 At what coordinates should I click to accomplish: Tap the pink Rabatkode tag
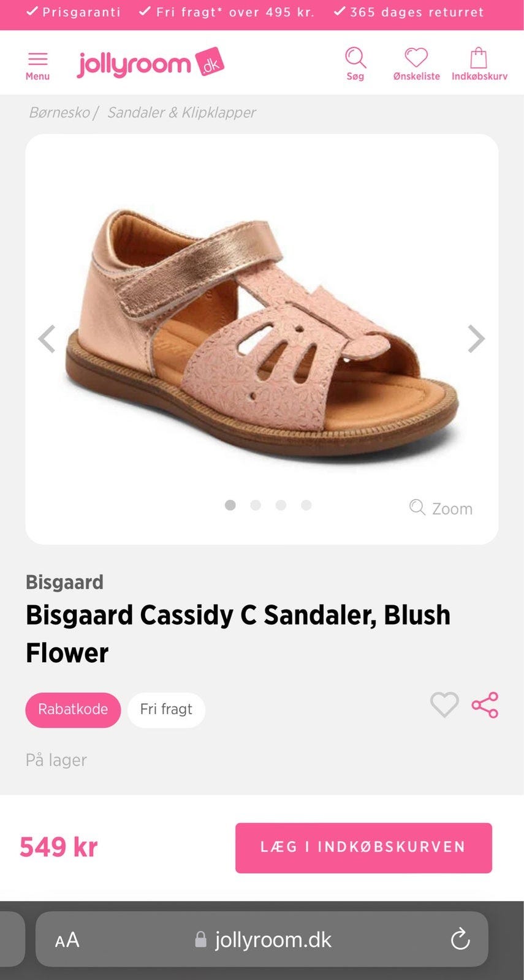73,710
